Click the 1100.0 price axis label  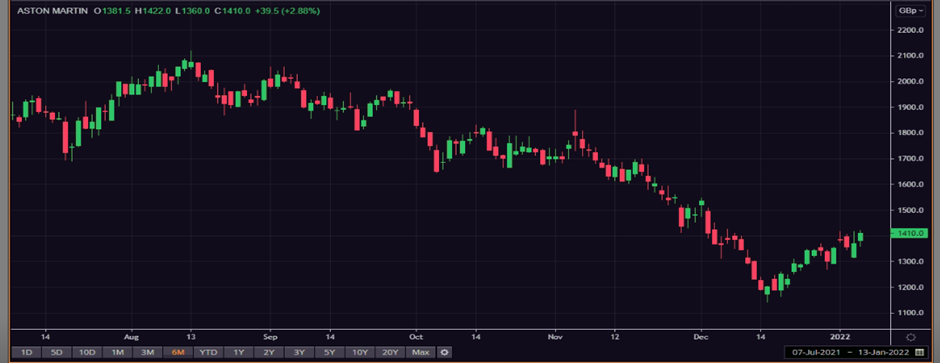pyautogui.click(x=910, y=313)
